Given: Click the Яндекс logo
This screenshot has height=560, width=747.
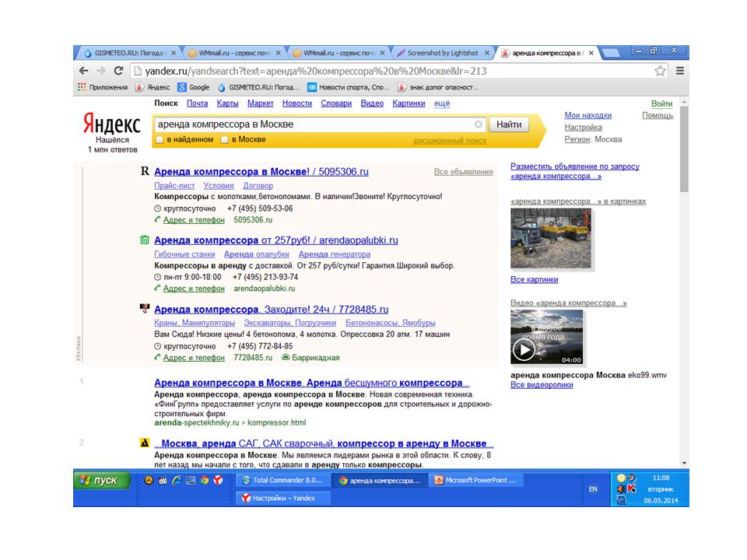Looking at the screenshot, I should pyautogui.click(x=112, y=124).
